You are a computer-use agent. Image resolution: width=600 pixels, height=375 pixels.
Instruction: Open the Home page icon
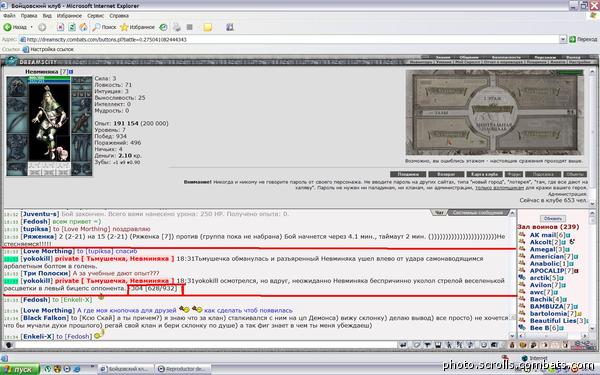[83, 27]
